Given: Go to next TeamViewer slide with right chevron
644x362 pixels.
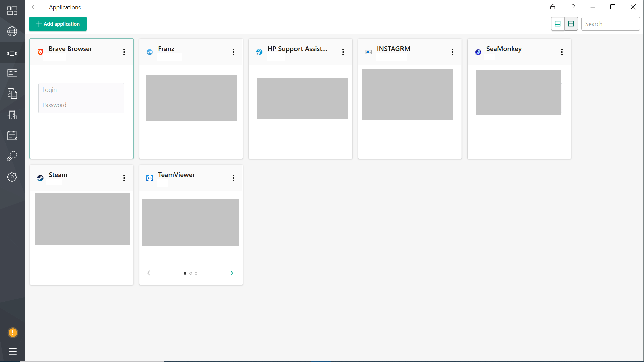Looking at the screenshot, I should (232, 273).
